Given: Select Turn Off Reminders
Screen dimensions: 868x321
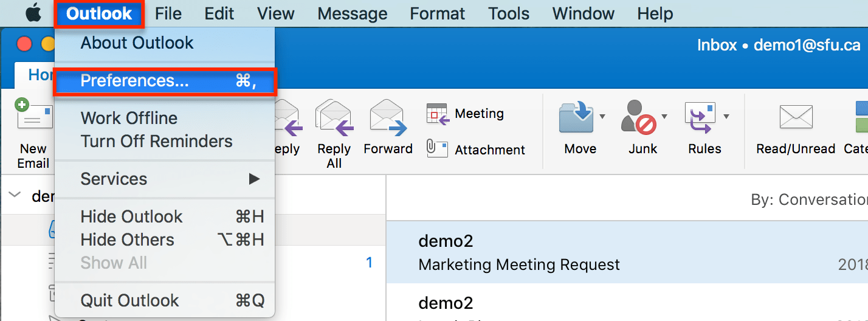Looking at the screenshot, I should point(164,141).
